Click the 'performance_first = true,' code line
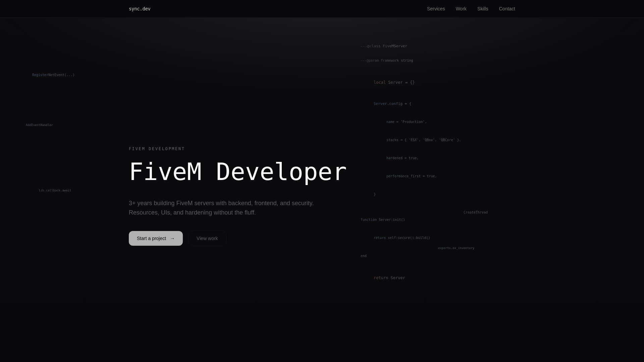Image resolution: width=644 pixels, height=362 pixels. tap(412, 176)
